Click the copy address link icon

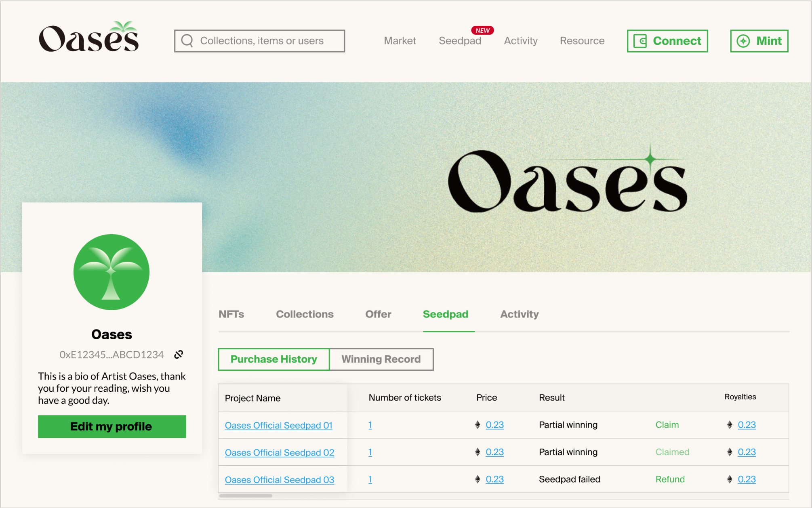[179, 354]
